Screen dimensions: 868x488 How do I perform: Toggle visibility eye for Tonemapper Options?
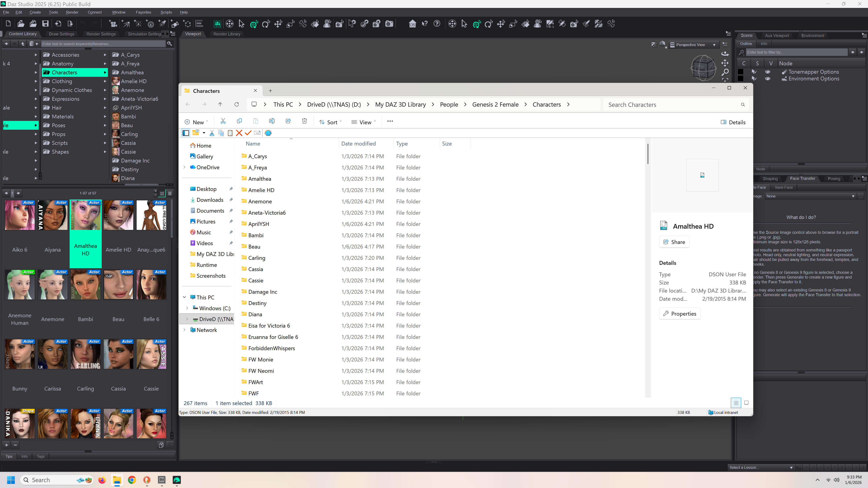coord(768,72)
